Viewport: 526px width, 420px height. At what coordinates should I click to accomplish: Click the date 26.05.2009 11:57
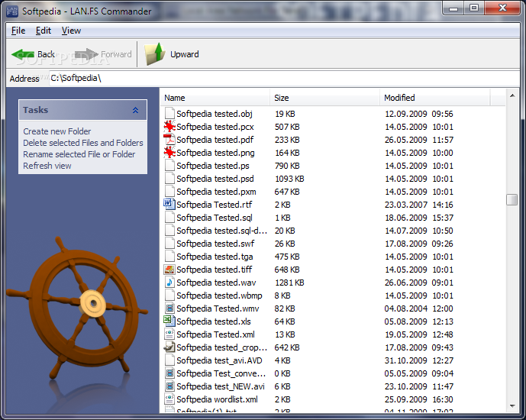[x=419, y=140]
